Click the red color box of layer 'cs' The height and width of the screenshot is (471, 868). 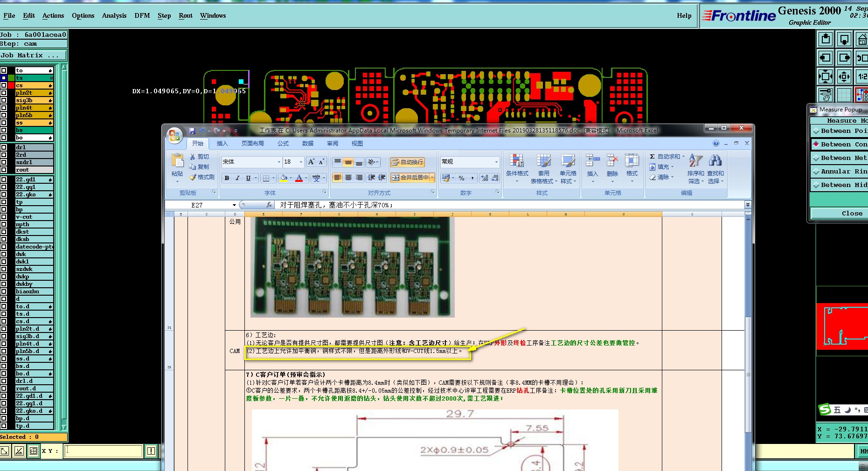point(11,85)
